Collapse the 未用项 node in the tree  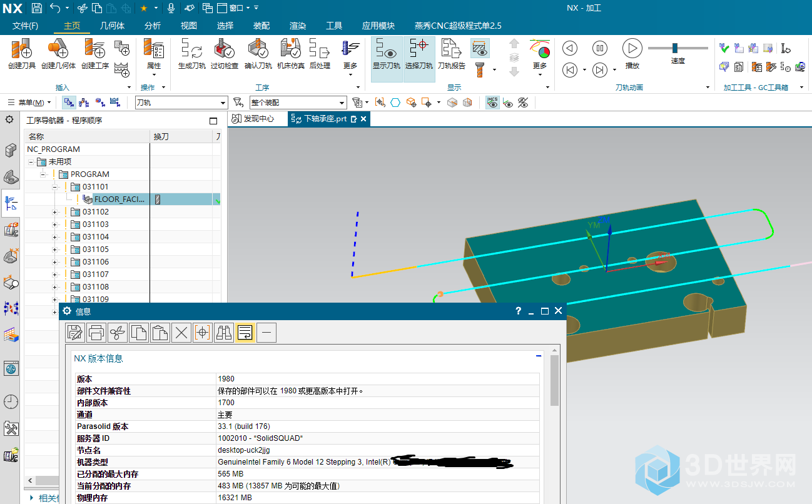[x=31, y=162]
